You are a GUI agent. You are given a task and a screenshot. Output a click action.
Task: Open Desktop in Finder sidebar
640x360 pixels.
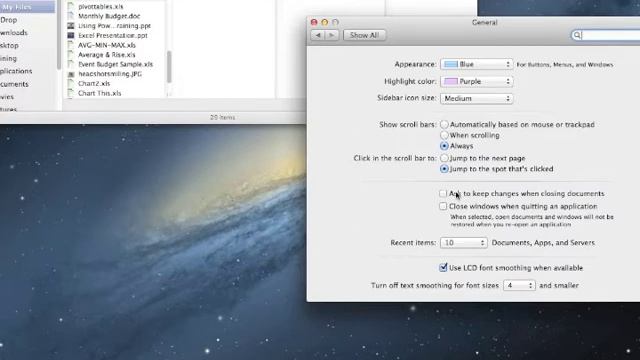(x=9, y=45)
